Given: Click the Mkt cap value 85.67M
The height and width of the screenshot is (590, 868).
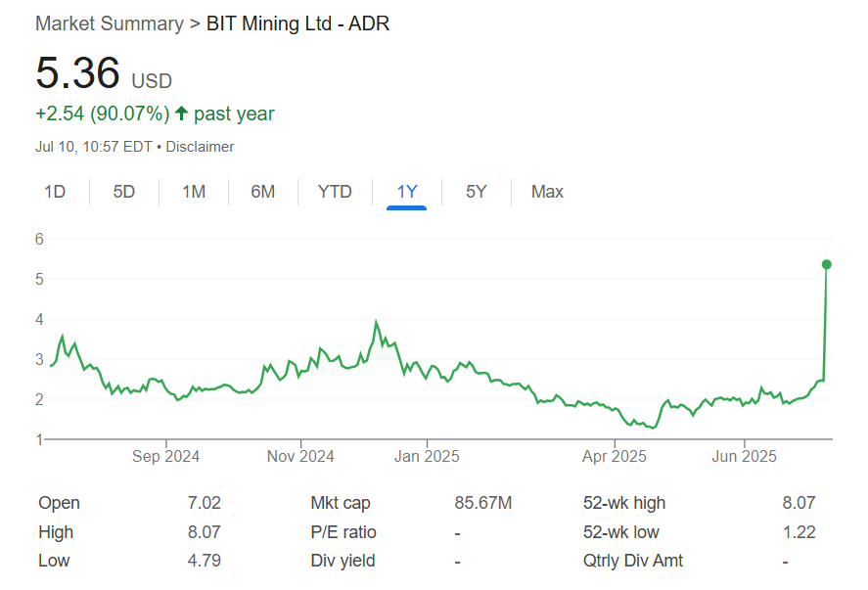Looking at the screenshot, I should (483, 503).
